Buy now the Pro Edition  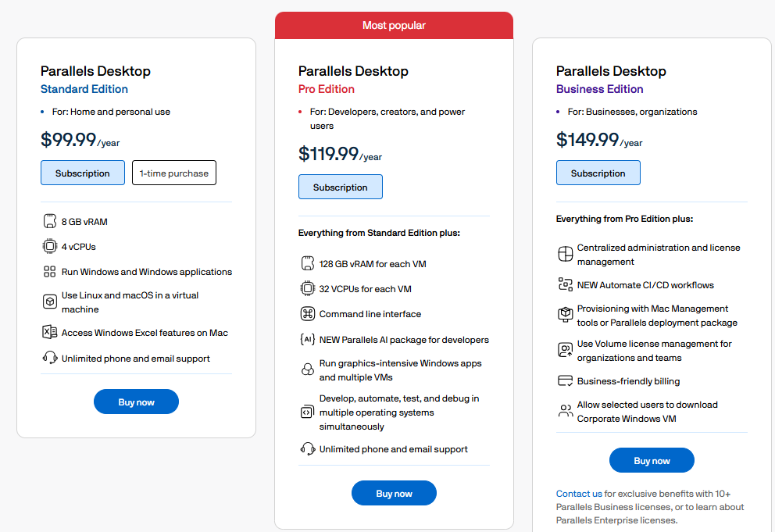tap(394, 493)
